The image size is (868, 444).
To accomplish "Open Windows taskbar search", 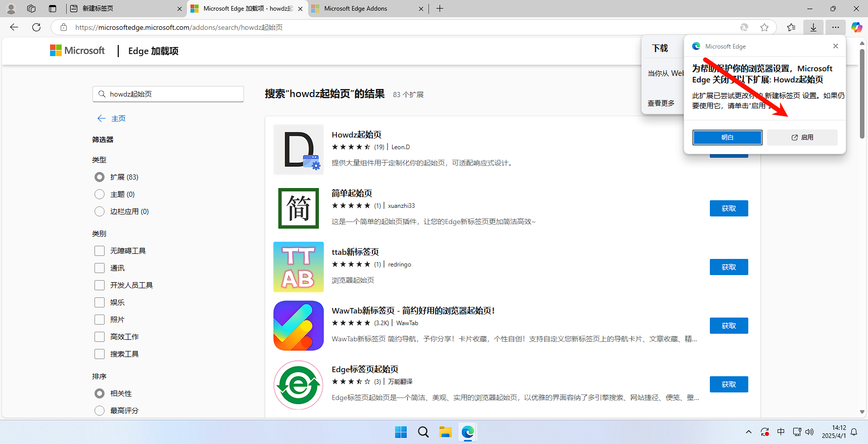I will click(x=423, y=432).
